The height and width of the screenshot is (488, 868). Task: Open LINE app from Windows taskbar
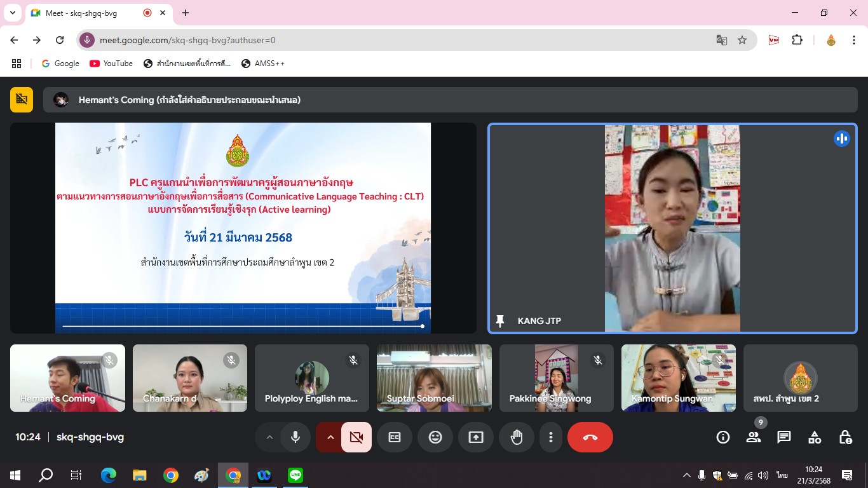295,475
